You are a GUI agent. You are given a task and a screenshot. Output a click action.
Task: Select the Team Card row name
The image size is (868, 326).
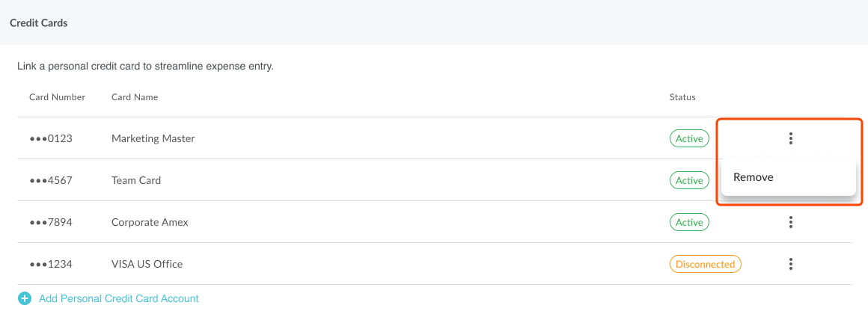coord(136,180)
